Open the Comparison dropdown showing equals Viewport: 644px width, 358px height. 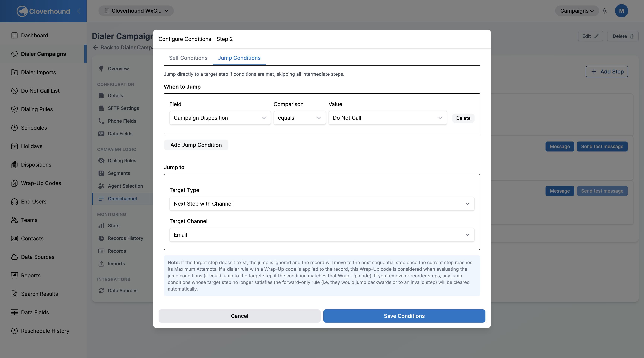pyautogui.click(x=300, y=118)
